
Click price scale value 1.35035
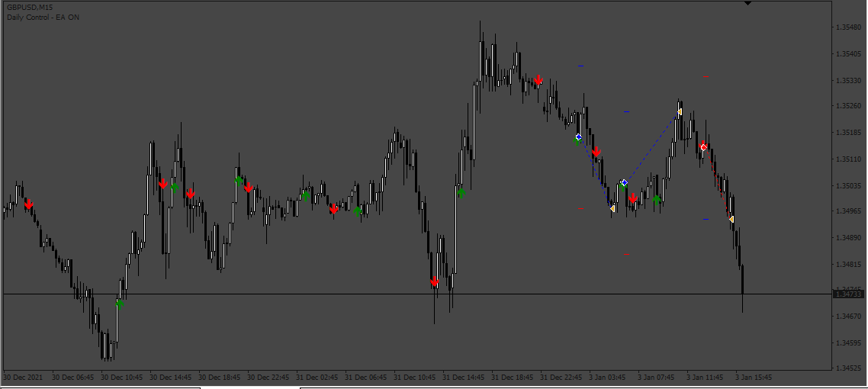(x=849, y=186)
